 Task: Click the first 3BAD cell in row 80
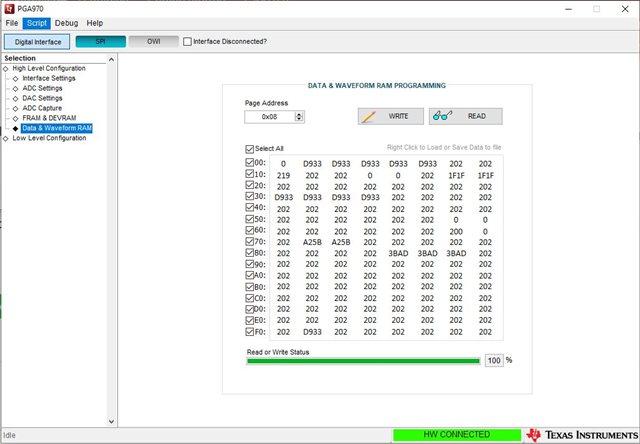tap(398, 253)
